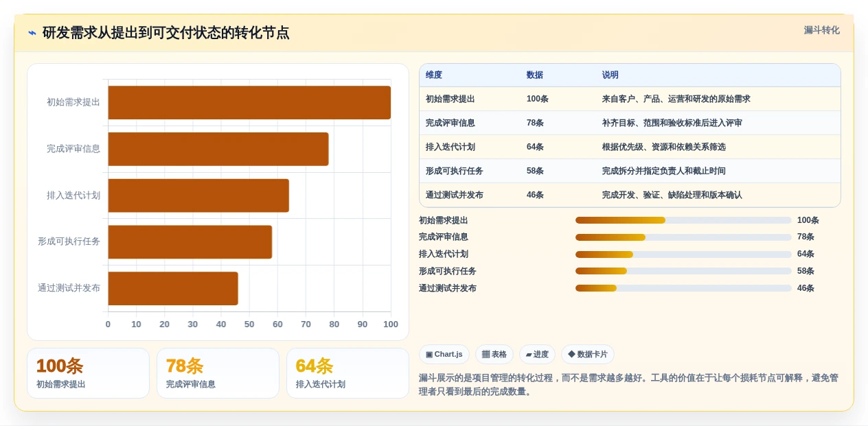Select the 数据卡片 tag chip
The width and height of the screenshot is (868, 426).
pyautogui.click(x=588, y=355)
